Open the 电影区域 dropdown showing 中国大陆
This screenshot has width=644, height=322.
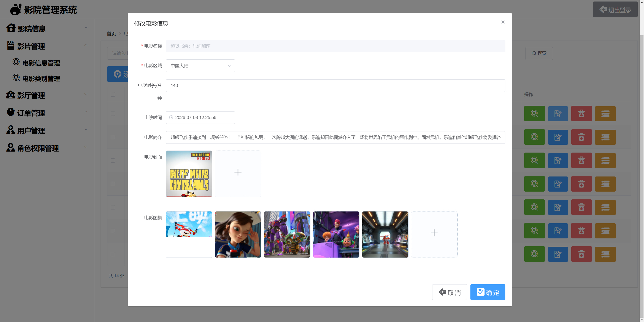200,66
